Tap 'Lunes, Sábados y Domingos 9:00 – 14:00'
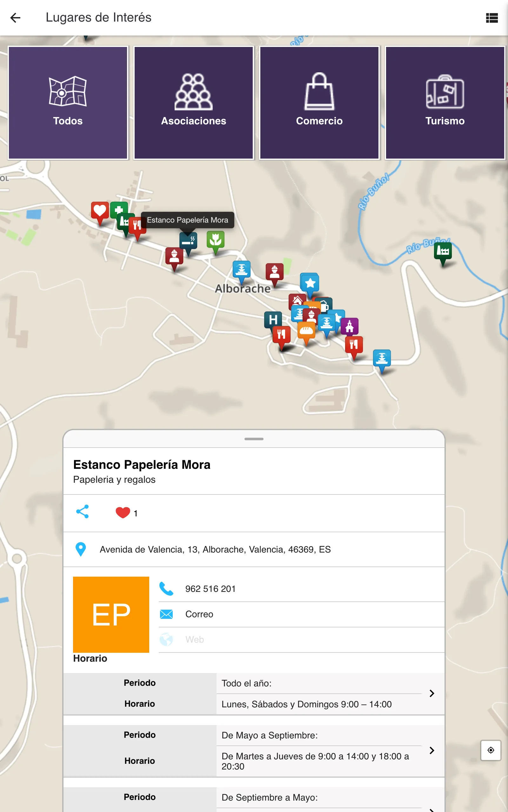508x812 pixels. [x=306, y=704]
